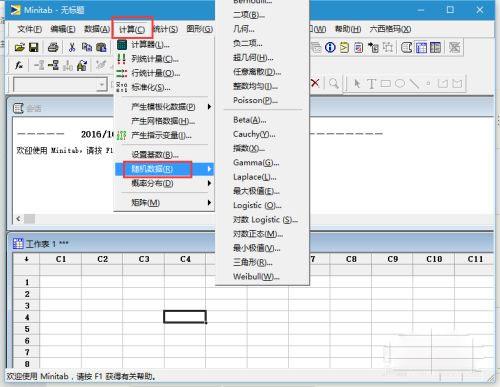500x387 pixels.
Task: Select row 5 header in worksheet
Action: click(x=27, y=329)
